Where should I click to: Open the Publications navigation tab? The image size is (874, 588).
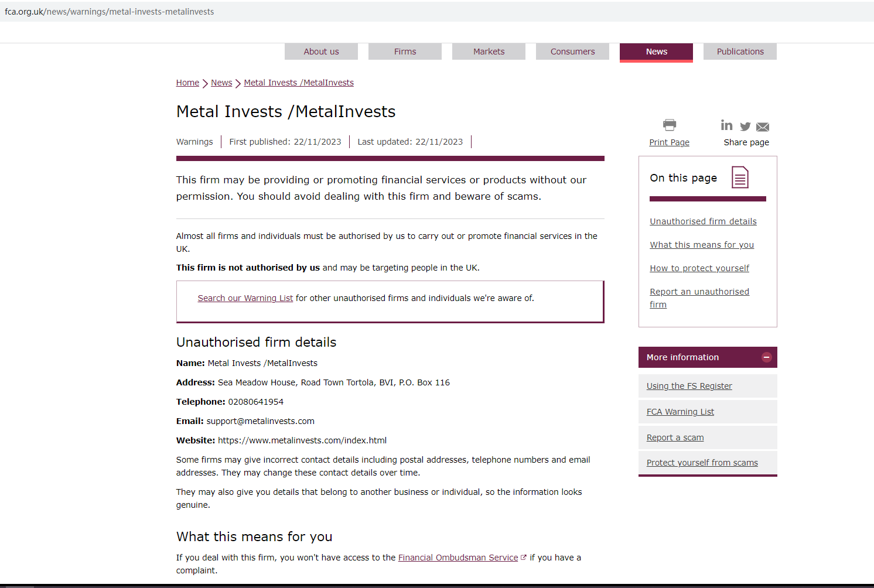pos(740,52)
